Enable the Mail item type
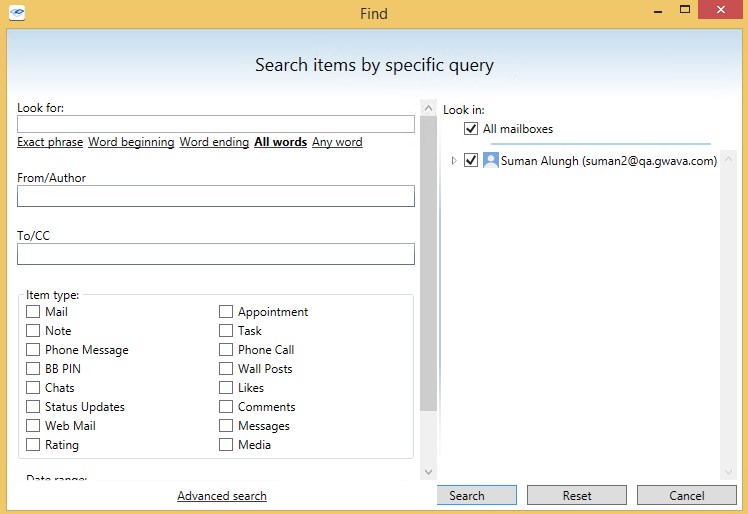 coord(33,312)
